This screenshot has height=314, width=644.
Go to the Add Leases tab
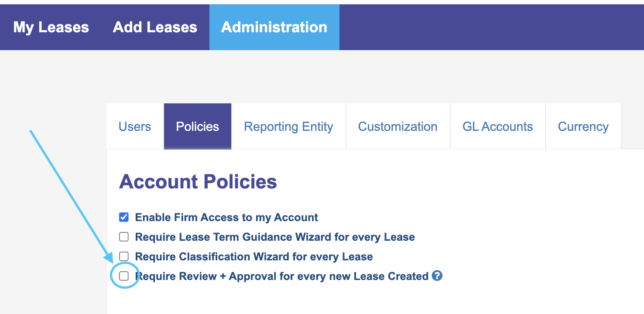[155, 27]
